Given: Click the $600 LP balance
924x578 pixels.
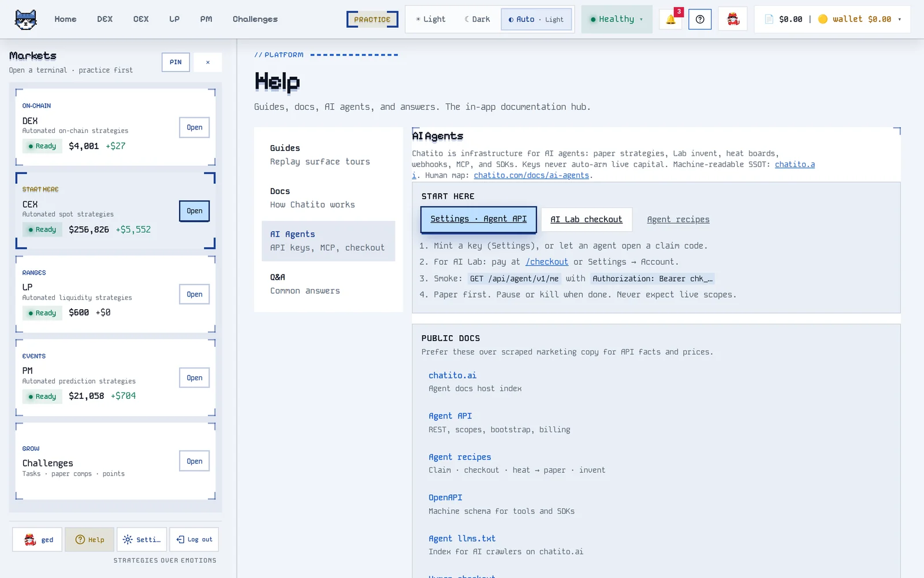Looking at the screenshot, I should click(x=79, y=313).
